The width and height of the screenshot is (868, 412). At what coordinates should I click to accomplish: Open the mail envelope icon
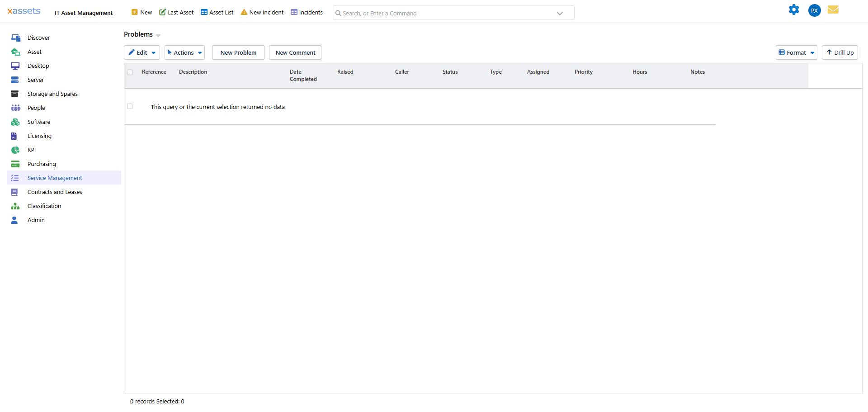[833, 9]
